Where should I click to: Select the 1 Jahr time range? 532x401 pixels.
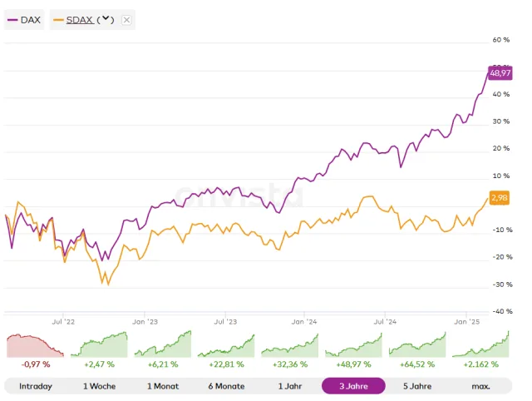point(290,386)
